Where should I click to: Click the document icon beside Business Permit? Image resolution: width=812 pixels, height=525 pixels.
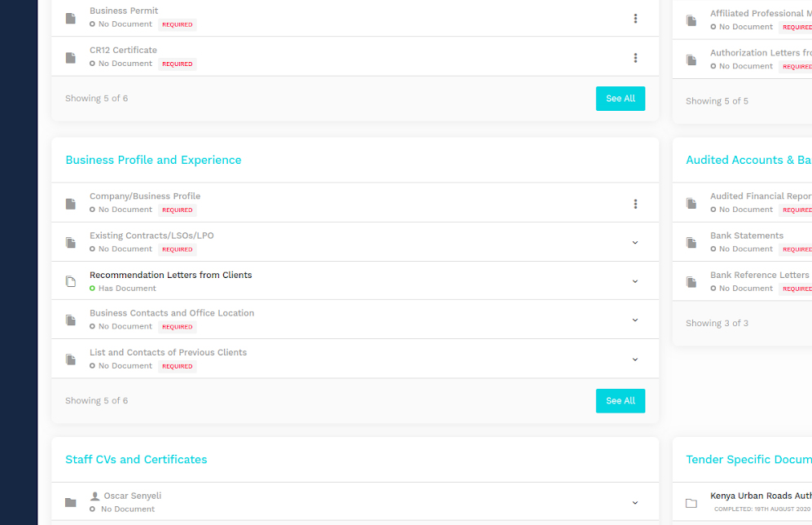(71, 19)
